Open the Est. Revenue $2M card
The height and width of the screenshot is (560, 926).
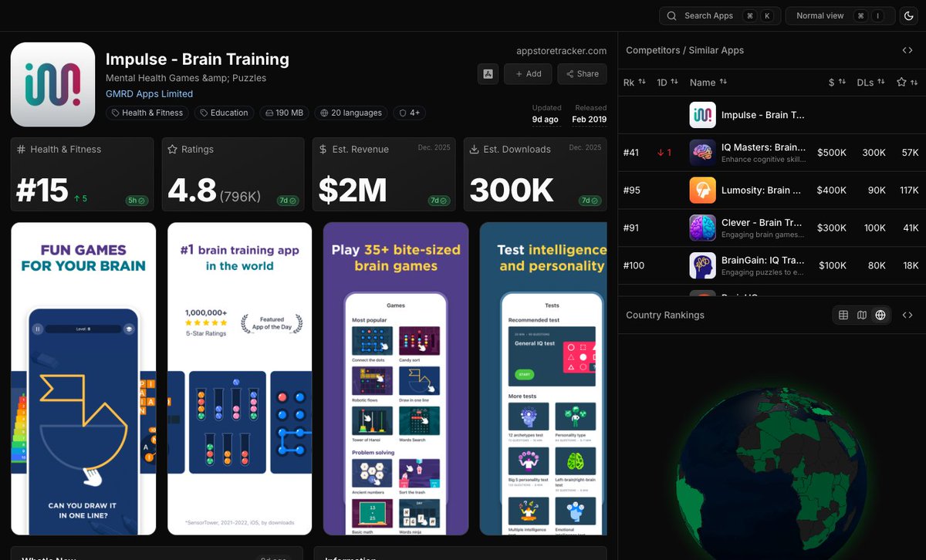pos(384,174)
